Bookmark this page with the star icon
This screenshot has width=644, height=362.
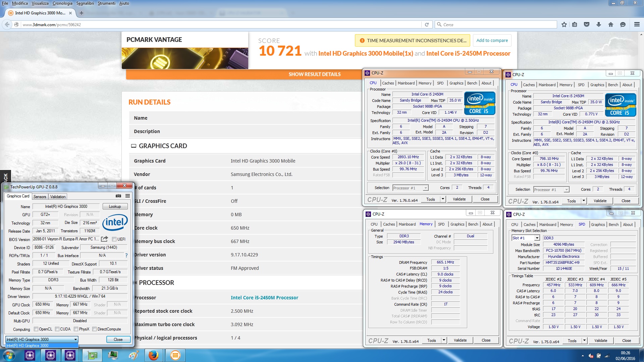(564, 24)
